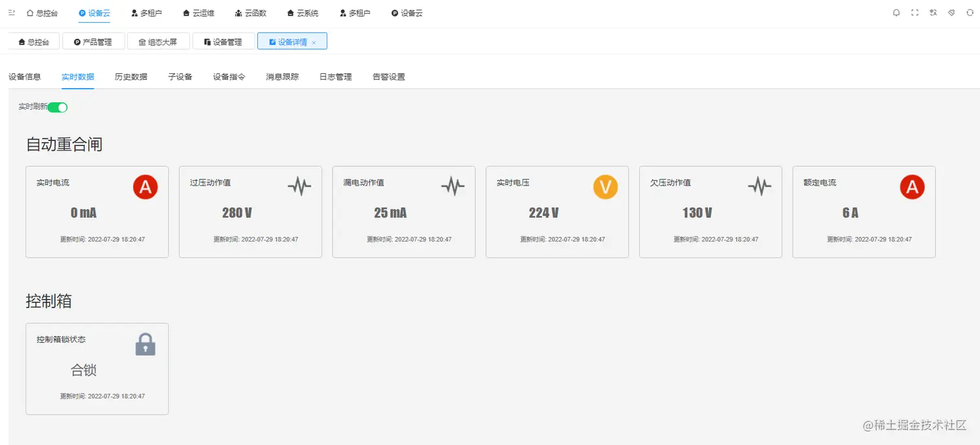Click the 欠压动作值 card title
Image resolution: width=980 pixels, height=445 pixels.
(x=670, y=183)
